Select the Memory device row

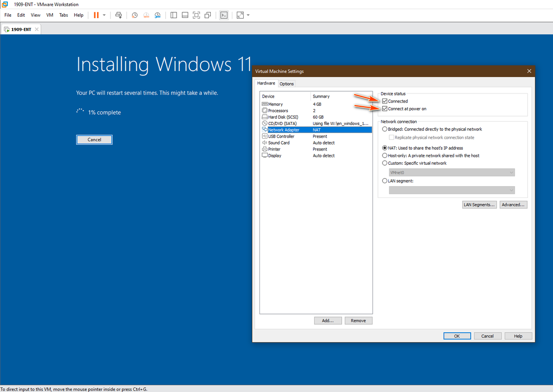[x=316, y=104]
